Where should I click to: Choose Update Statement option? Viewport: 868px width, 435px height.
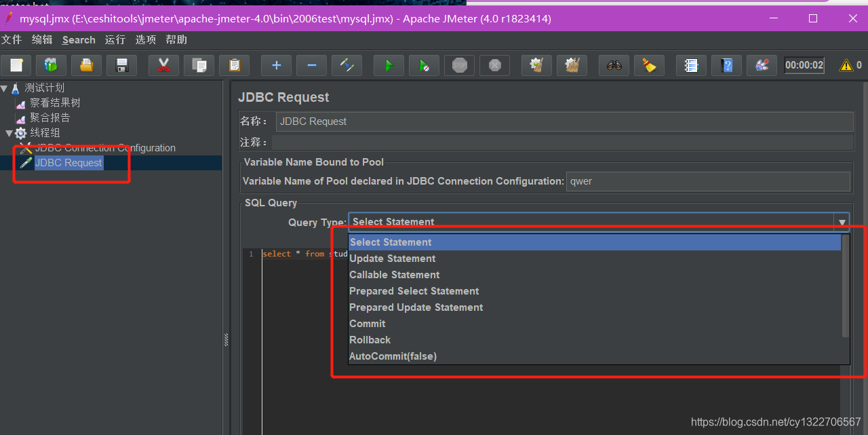point(595,259)
